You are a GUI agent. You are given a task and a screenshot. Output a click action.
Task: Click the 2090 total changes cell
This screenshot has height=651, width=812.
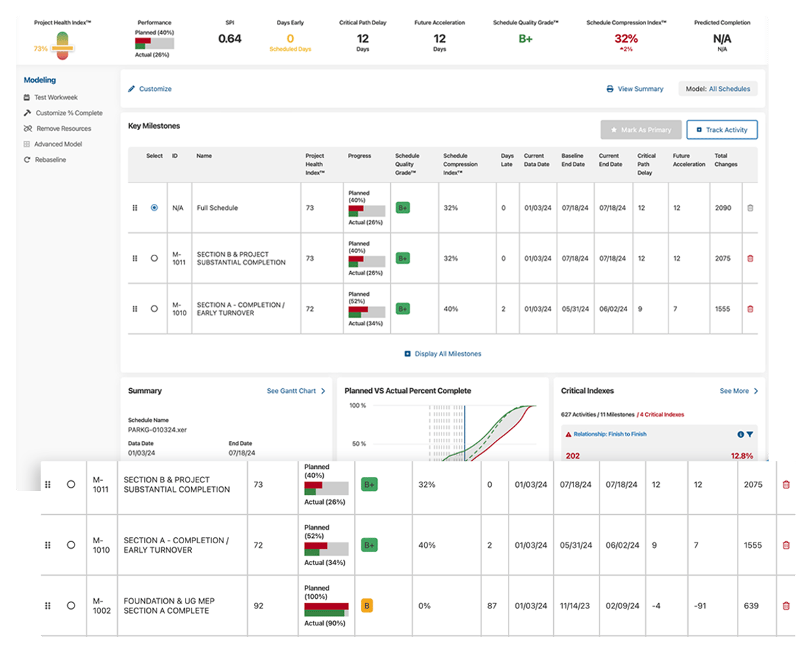pos(723,208)
